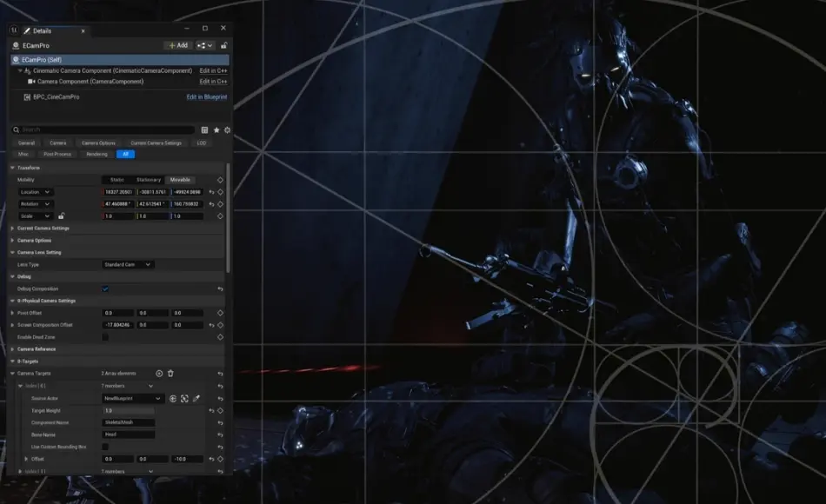Select the ECamPro (Self) row
Screen dimensions: 826x504
pyautogui.click(x=120, y=59)
